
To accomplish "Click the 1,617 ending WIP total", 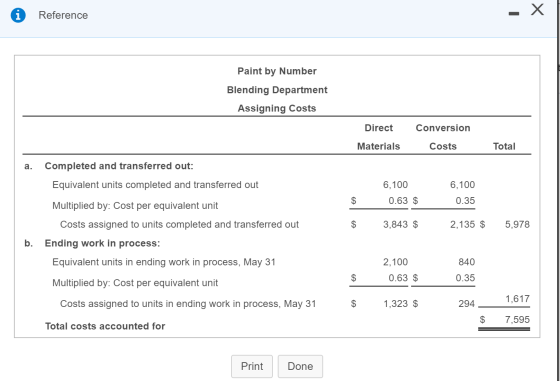I will [518, 299].
